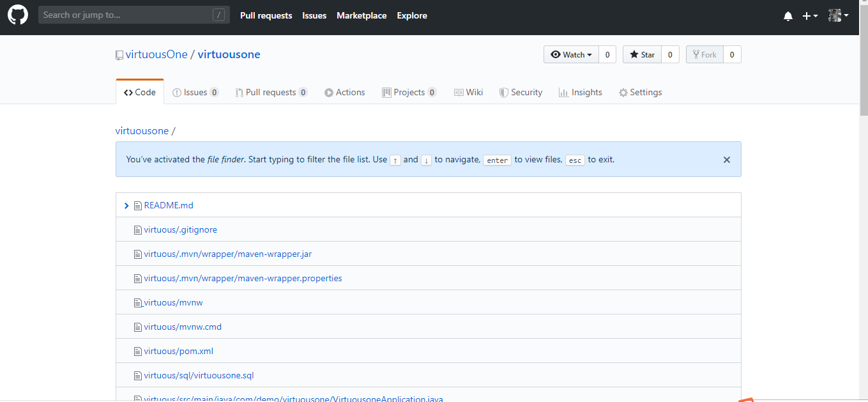Click the file icon beside README.md
This screenshot has width=868, height=402.
137,206
